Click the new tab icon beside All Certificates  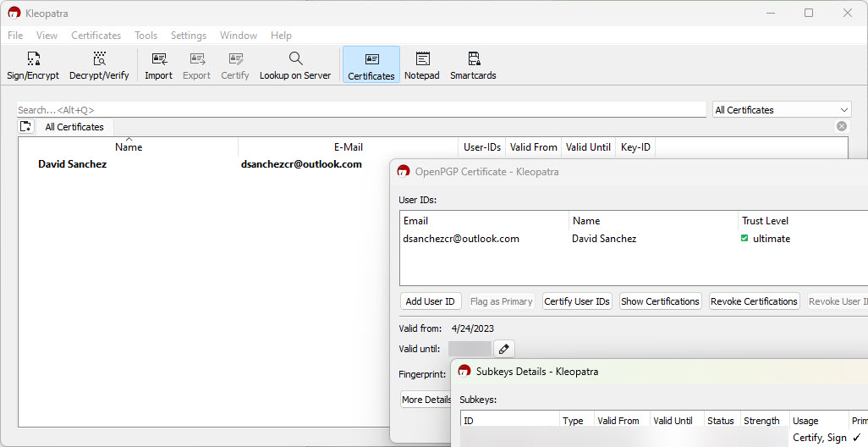point(25,127)
